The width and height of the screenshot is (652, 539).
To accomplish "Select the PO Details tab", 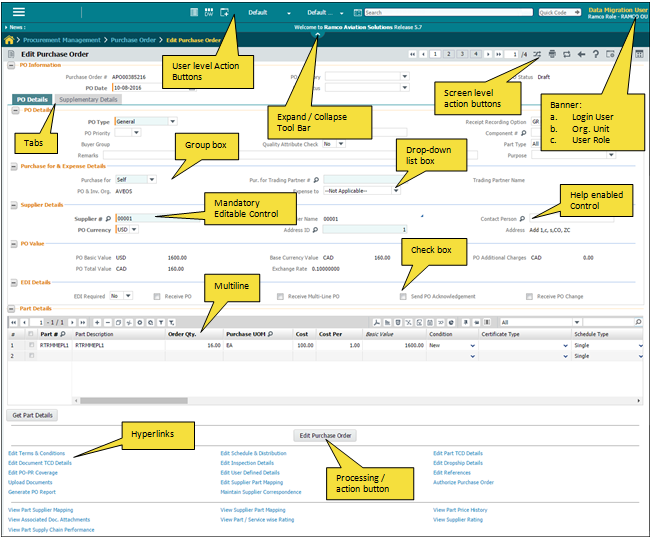I will (32, 99).
